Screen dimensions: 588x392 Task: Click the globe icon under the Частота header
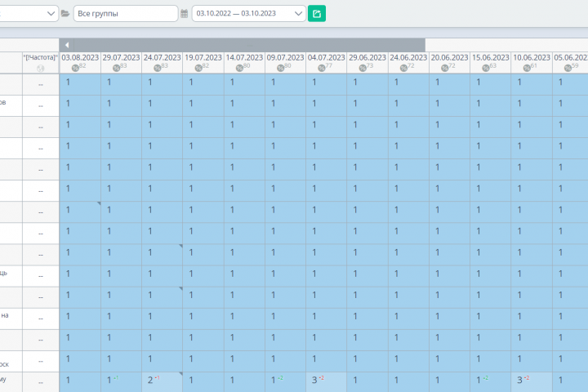tap(41, 69)
